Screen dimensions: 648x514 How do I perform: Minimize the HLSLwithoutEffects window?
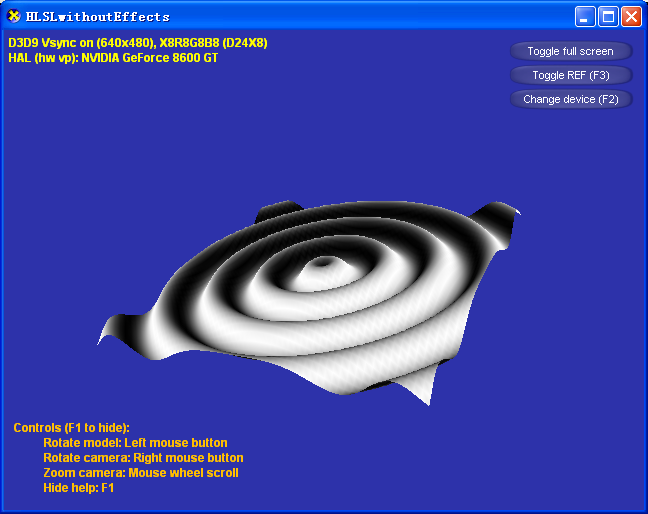(x=585, y=17)
